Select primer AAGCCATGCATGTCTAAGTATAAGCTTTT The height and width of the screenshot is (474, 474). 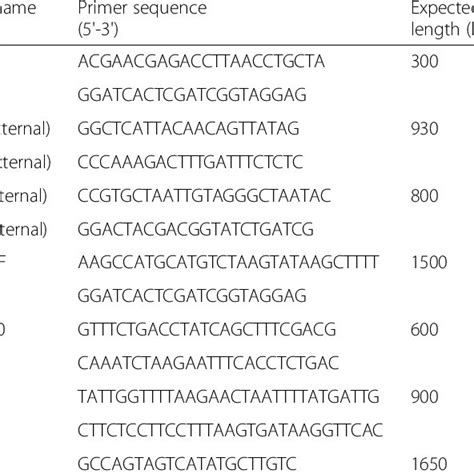pyautogui.click(x=228, y=262)
